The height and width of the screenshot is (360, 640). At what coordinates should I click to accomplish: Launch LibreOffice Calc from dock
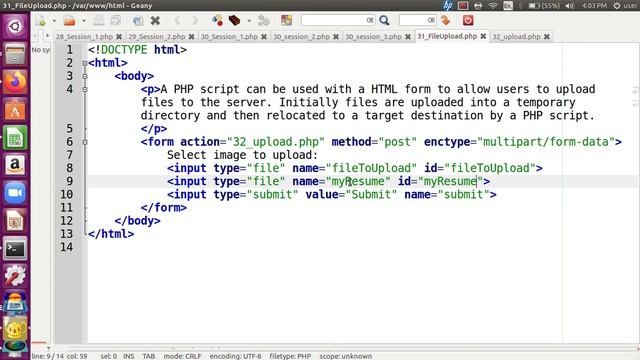coord(15,138)
